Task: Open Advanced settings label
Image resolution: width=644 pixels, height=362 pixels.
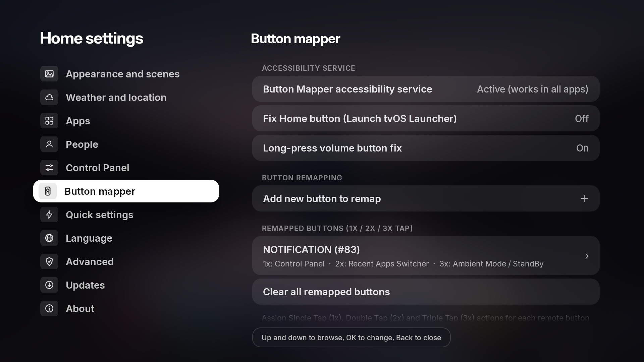Action: [x=90, y=261]
